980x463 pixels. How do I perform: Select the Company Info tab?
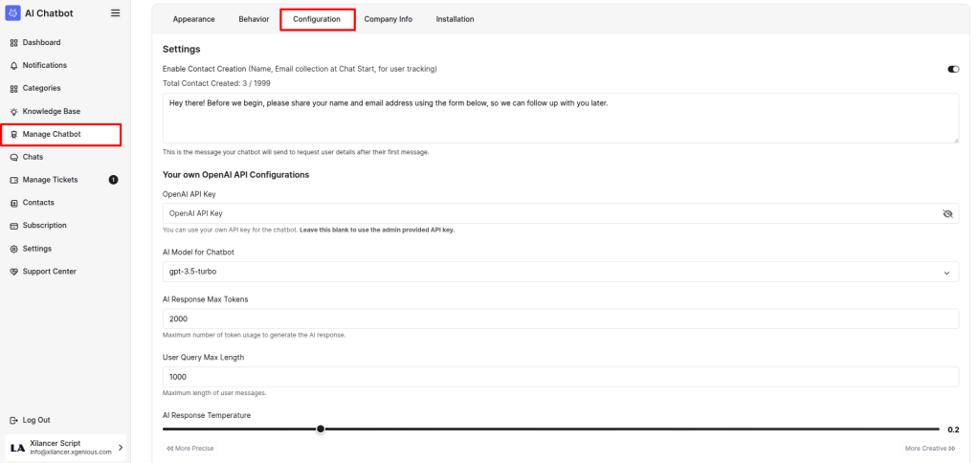click(x=388, y=19)
